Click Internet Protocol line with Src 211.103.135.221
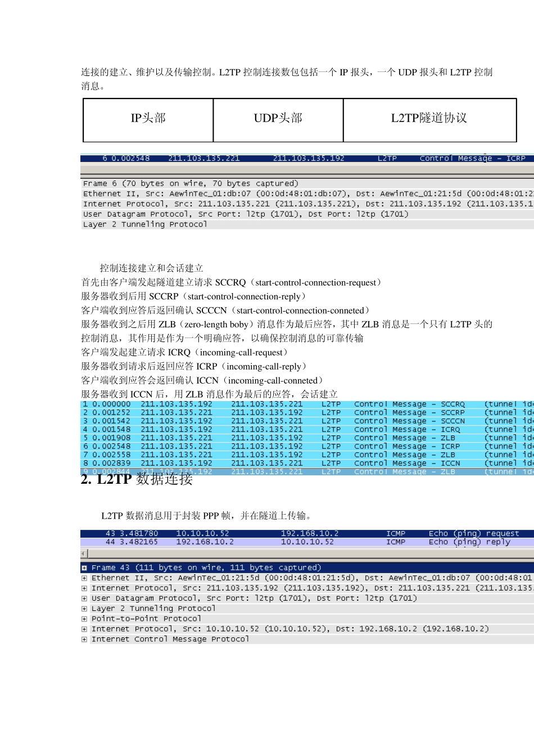This screenshot has width=534, height=756. pyautogui.click(x=308, y=204)
